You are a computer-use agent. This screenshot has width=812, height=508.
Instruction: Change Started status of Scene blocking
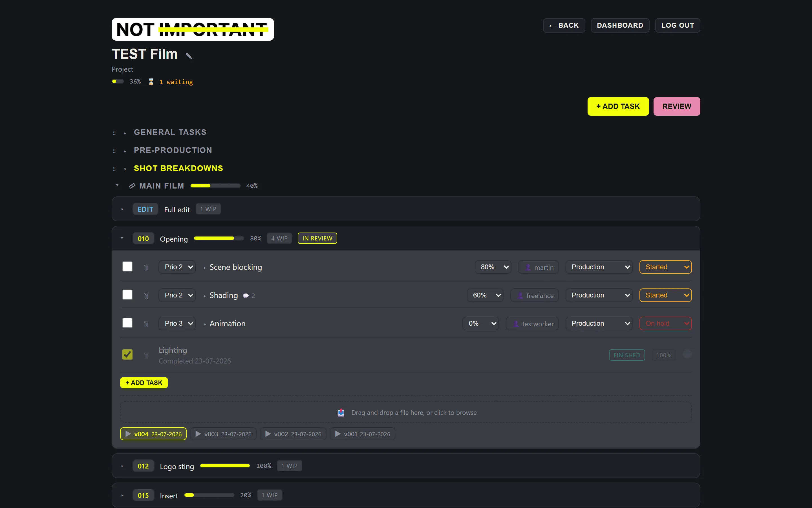pos(665,267)
